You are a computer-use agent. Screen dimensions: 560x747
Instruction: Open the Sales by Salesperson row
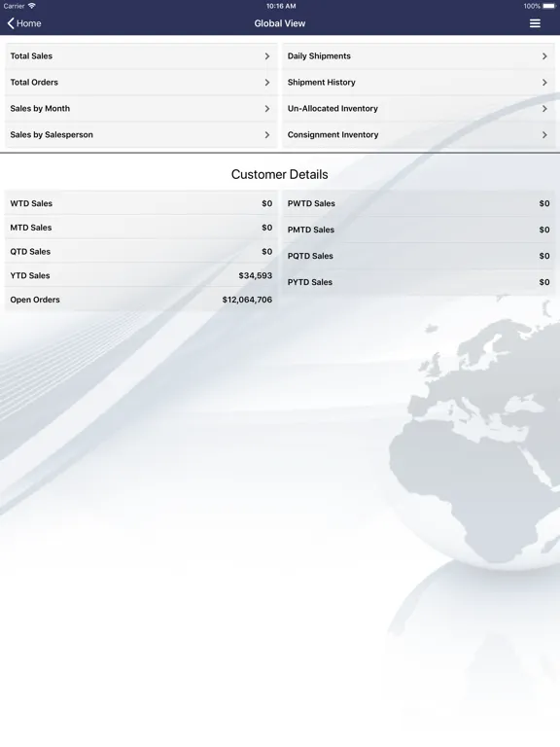coord(141,135)
